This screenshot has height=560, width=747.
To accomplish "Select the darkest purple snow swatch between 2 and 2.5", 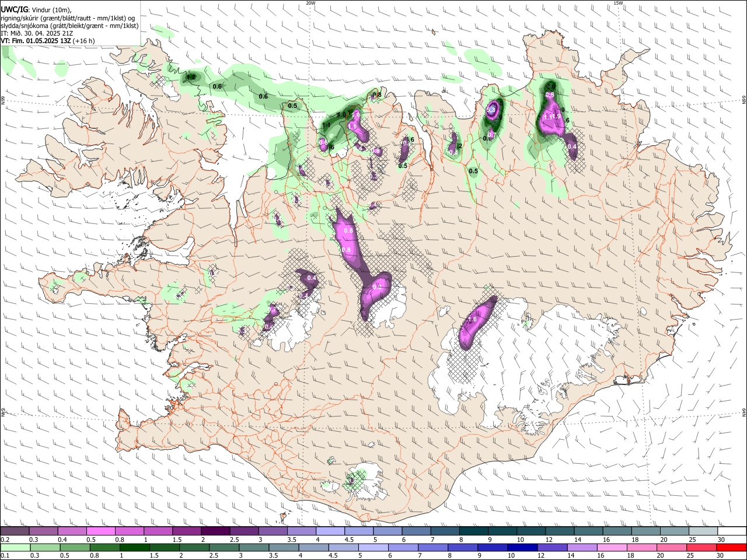I will [215, 531].
